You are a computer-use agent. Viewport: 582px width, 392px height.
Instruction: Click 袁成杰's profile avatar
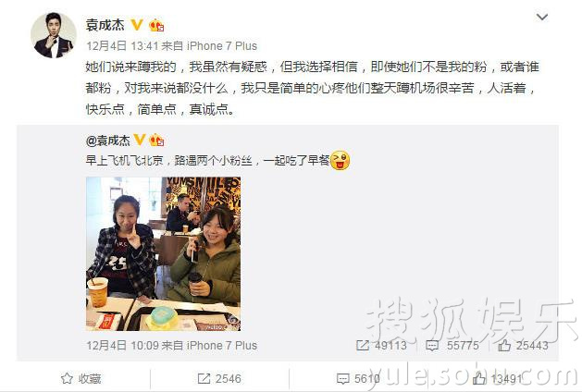coord(54,36)
